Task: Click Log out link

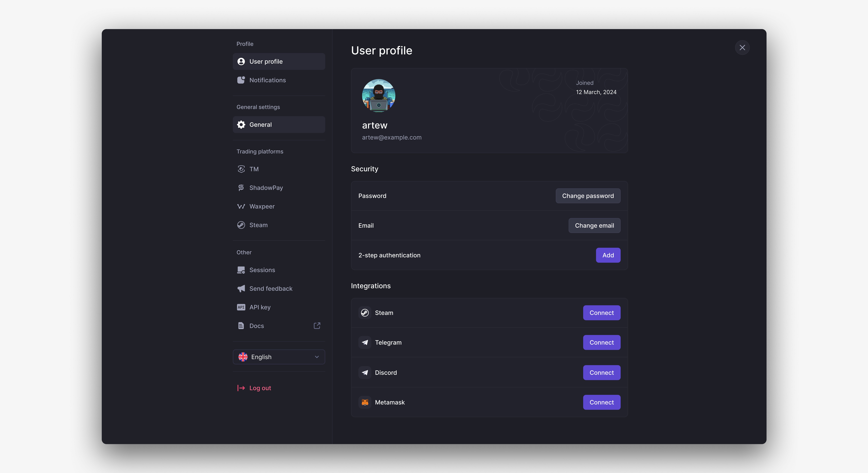Action: click(259, 388)
